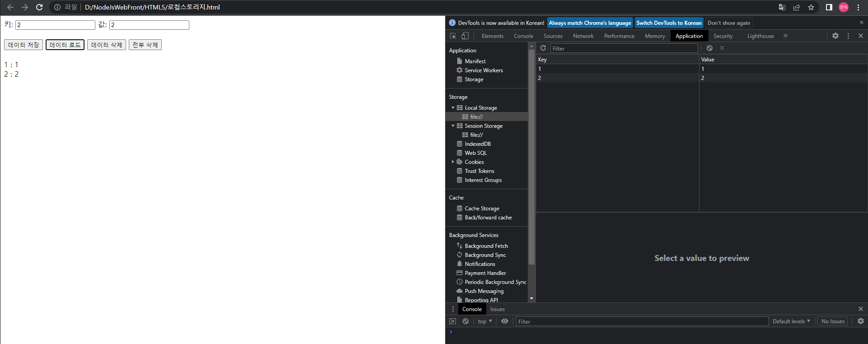Delete selected storage entry with X icon
868x344 pixels.
[x=722, y=48]
